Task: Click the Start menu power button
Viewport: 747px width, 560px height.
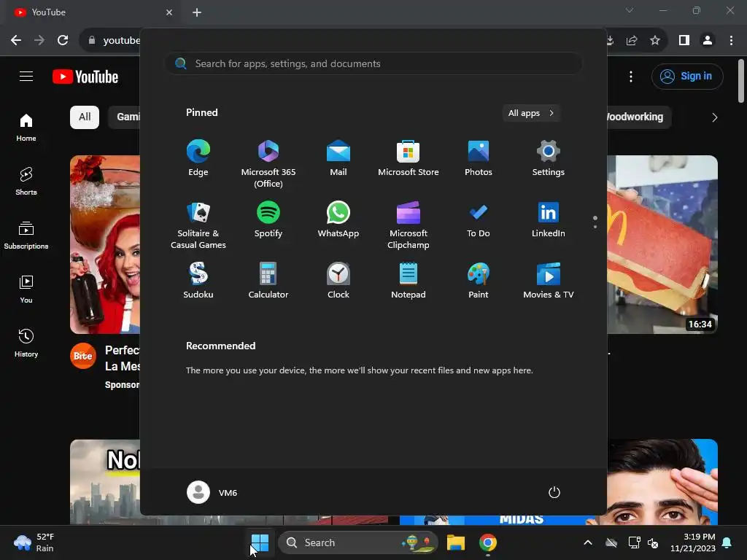Action: tap(554, 492)
